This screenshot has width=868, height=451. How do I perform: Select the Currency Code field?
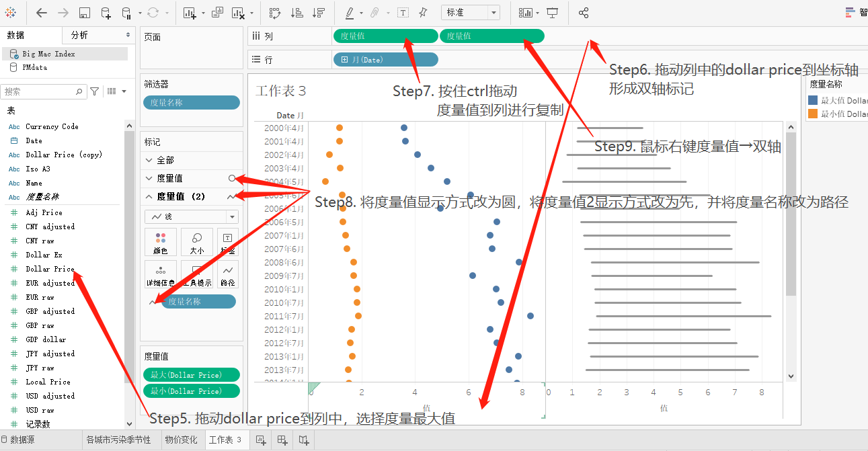(52, 126)
